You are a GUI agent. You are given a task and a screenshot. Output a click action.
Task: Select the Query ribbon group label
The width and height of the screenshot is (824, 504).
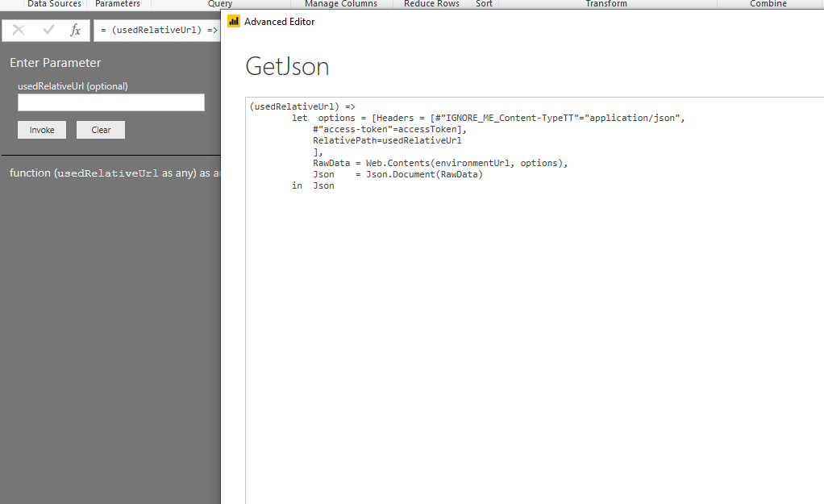[x=220, y=4]
